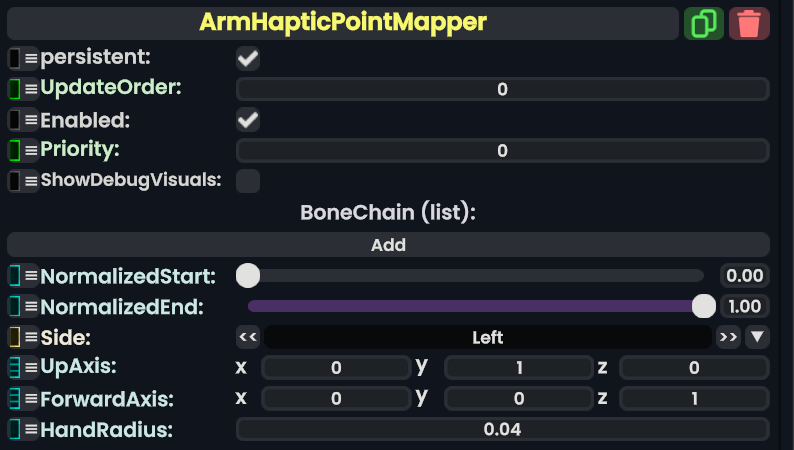Viewport: 794px width, 450px height.
Task: Click the reference icon beside persistent
Action: [x=15, y=59]
